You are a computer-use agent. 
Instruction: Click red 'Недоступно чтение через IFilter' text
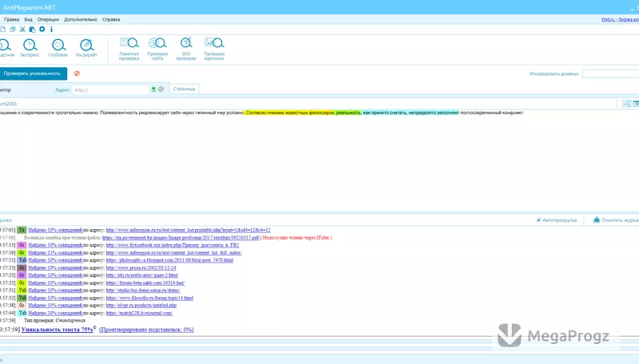point(296,238)
